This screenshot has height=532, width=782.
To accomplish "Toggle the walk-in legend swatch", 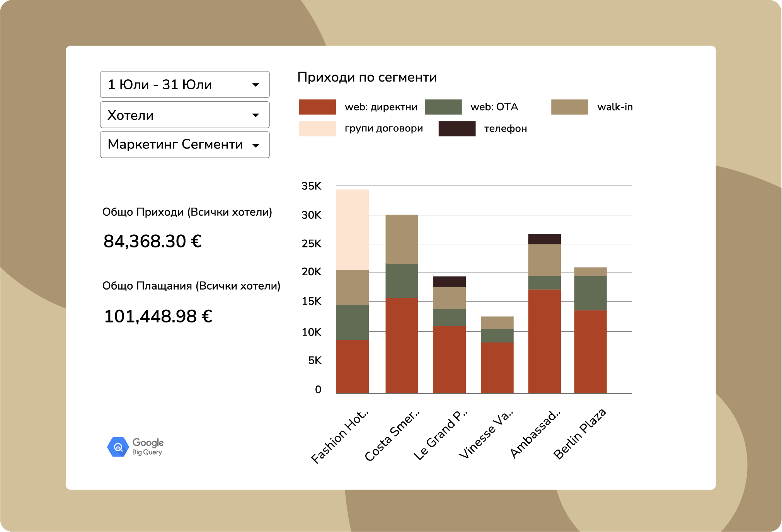I will 569,107.
